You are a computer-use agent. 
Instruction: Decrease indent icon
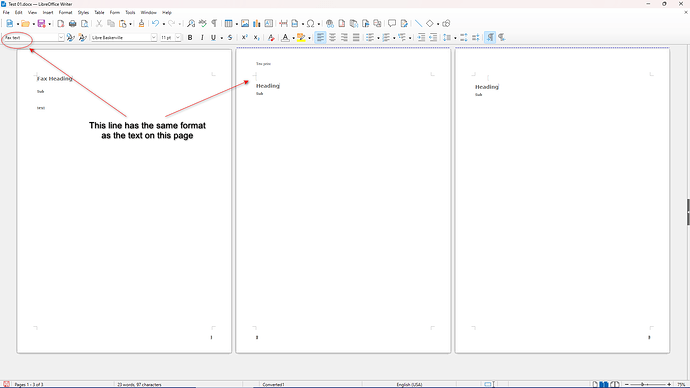tap(433, 38)
